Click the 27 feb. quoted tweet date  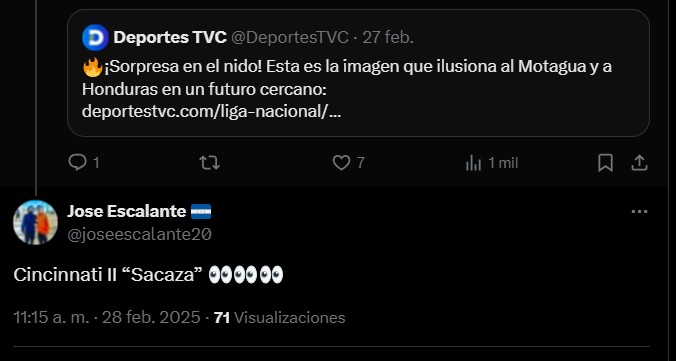(x=388, y=38)
